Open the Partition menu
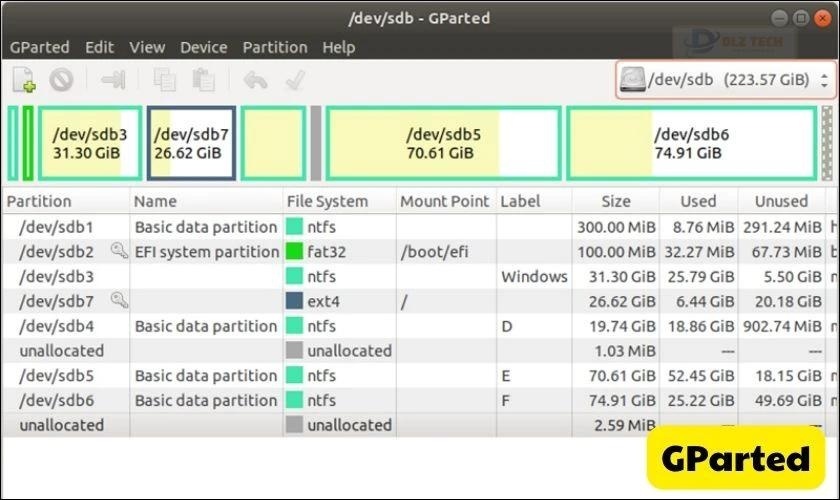 275,47
